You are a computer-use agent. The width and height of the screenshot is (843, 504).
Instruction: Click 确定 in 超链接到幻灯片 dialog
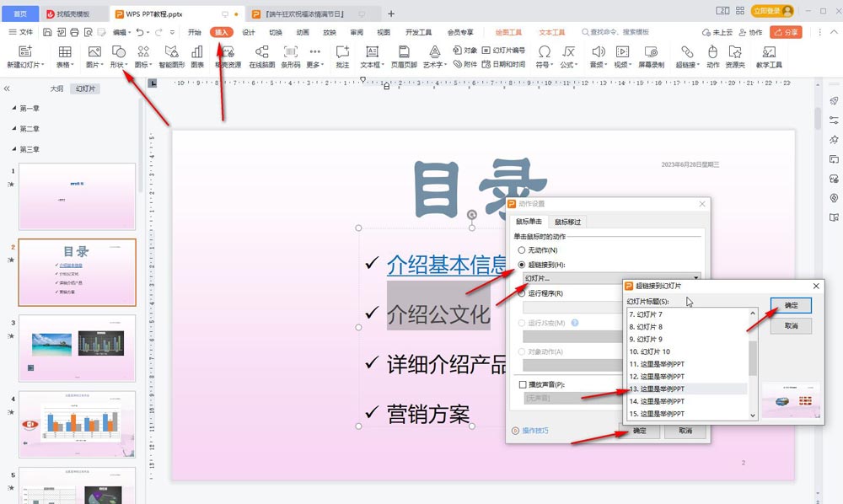click(791, 305)
